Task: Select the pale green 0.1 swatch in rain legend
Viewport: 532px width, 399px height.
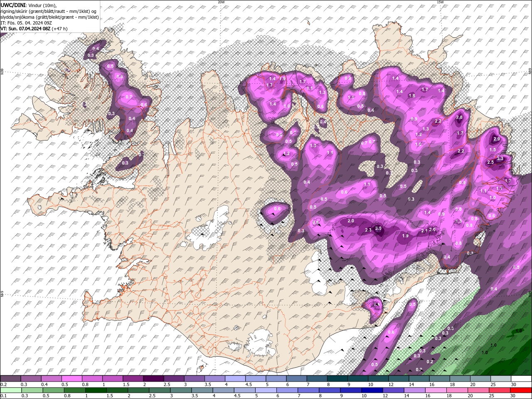Action: (x=11, y=390)
